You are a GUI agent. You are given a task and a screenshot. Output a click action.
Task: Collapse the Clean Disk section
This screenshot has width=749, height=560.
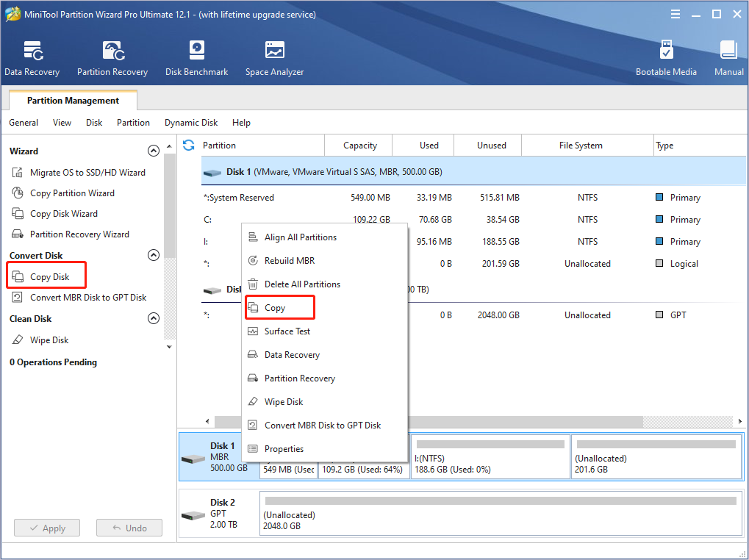[x=154, y=318]
